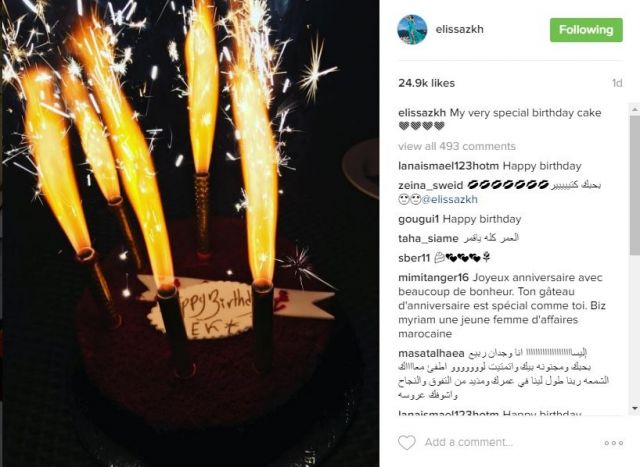Screen dimensions: 640x467
Task: Click the comments scrollbar down arrow
Action: pos(635,408)
